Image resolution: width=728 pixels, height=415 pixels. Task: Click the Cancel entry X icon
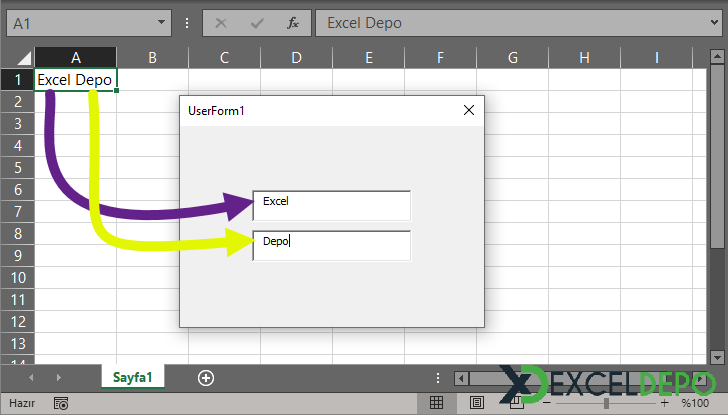[221, 23]
